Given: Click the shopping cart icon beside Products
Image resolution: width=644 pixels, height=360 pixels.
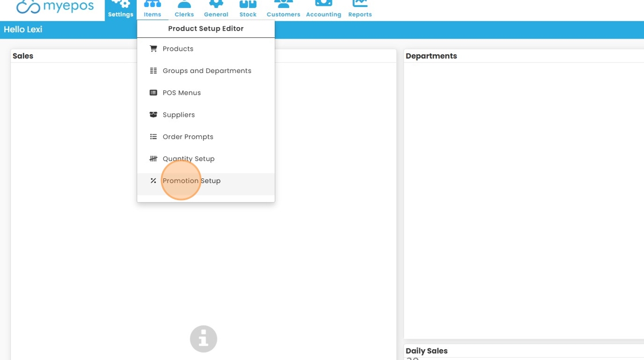Looking at the screenshot, I should point(153,48).
